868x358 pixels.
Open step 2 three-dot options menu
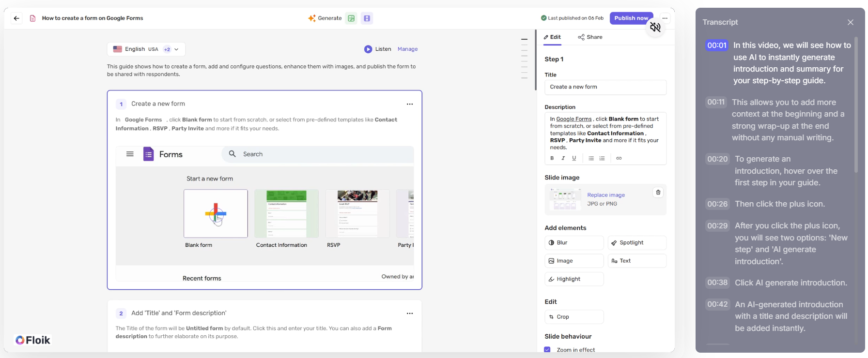(410, 313)
